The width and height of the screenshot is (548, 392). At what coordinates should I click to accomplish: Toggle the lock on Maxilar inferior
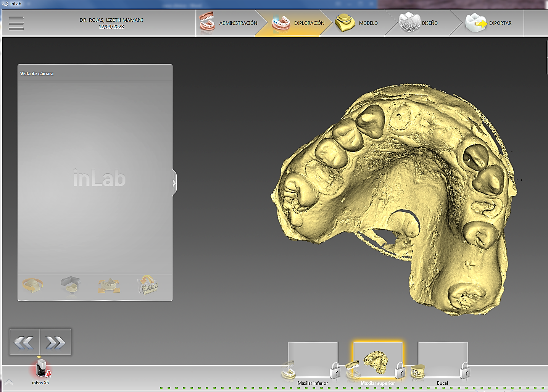click(x=335, y=370)
